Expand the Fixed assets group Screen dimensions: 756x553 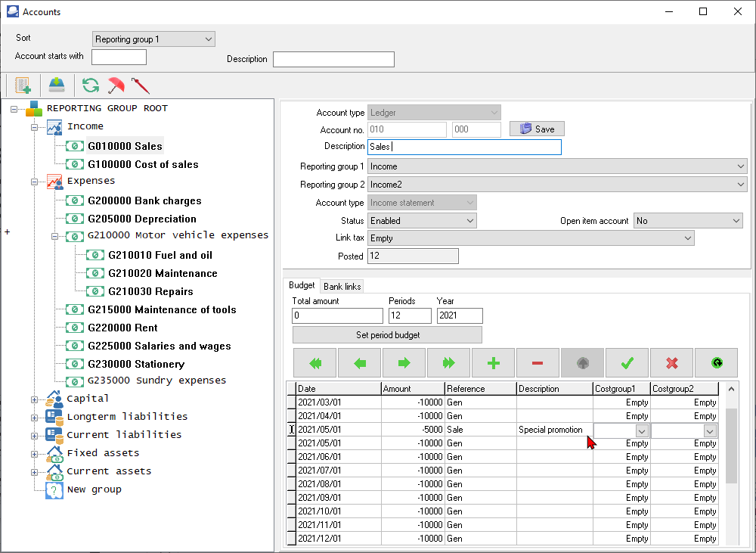coord(34,454)
